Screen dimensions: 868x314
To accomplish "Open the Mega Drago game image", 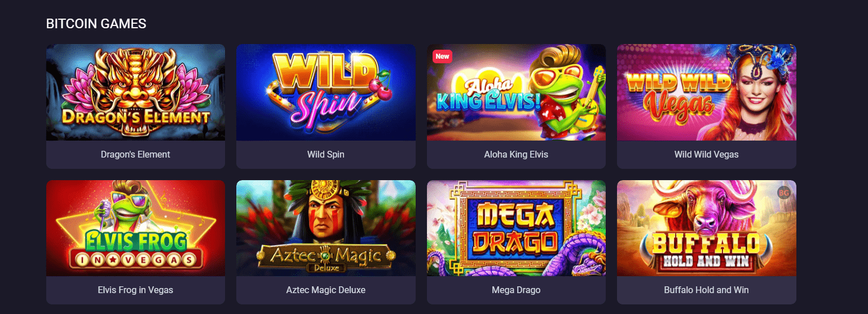I will pyautogui.click(x=516, y=228).
